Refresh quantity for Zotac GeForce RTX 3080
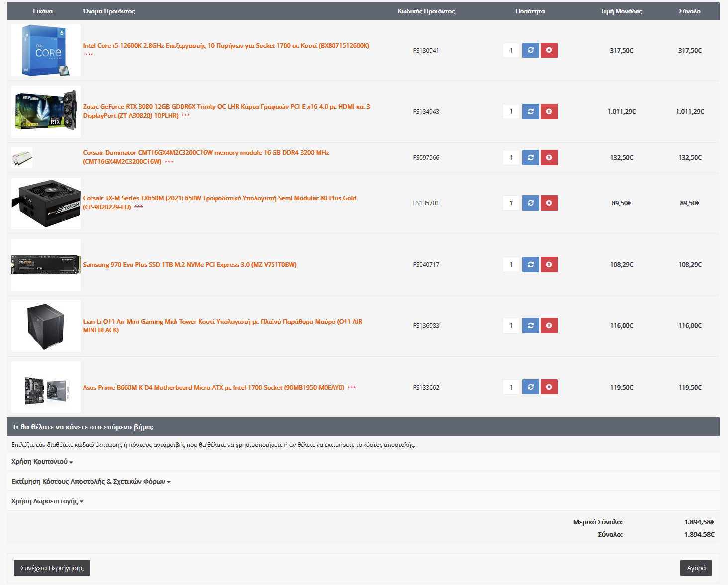This screenshot has width=728, height=585. 531,111
